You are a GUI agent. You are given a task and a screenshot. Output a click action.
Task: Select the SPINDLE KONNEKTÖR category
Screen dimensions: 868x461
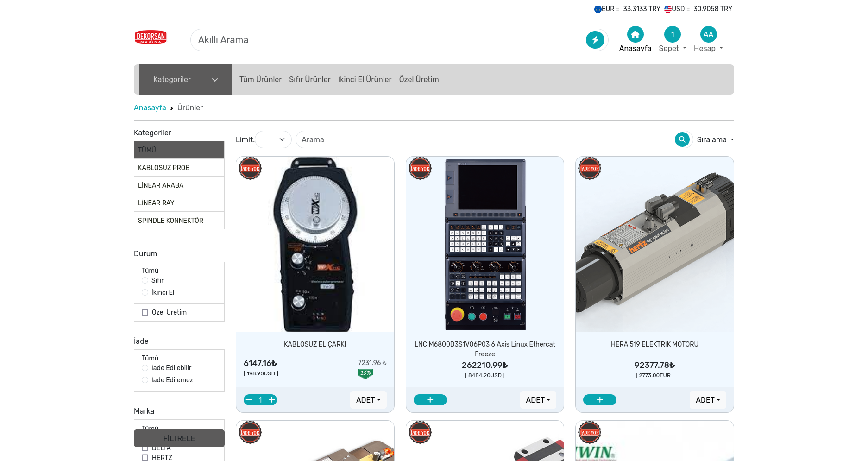[x=179, y=221]
